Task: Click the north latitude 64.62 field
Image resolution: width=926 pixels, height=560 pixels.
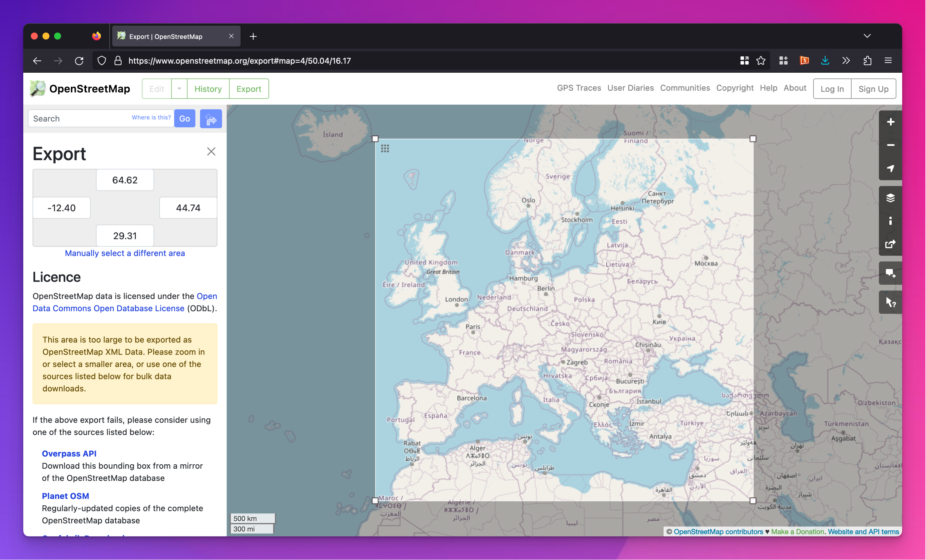Action: pos(125,180)
